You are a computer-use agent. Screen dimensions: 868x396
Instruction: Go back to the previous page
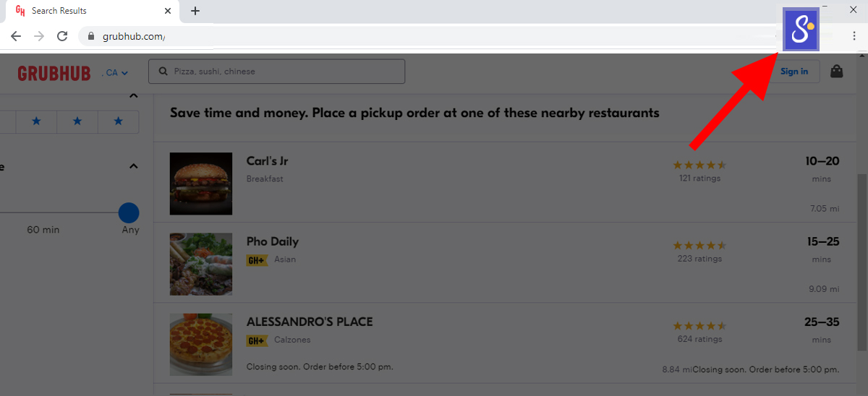pos(16,36)
